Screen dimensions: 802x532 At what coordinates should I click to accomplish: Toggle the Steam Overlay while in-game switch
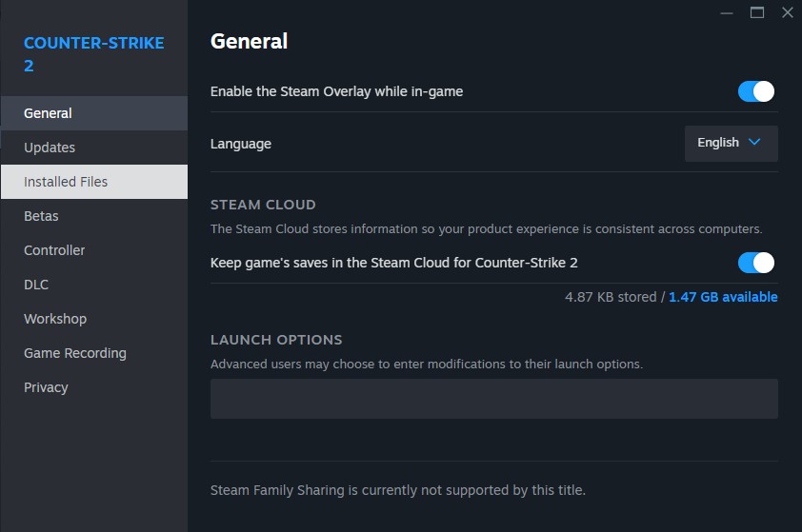755,91
